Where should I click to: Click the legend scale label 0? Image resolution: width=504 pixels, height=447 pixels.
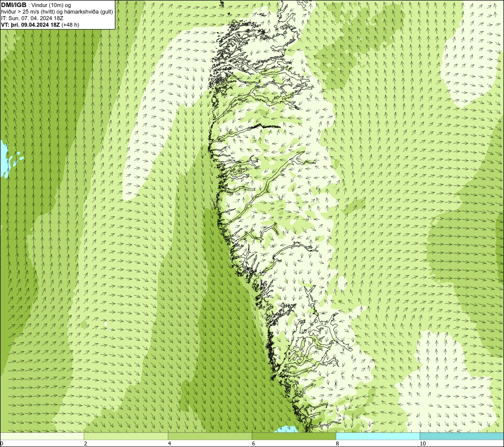[2, 443]
